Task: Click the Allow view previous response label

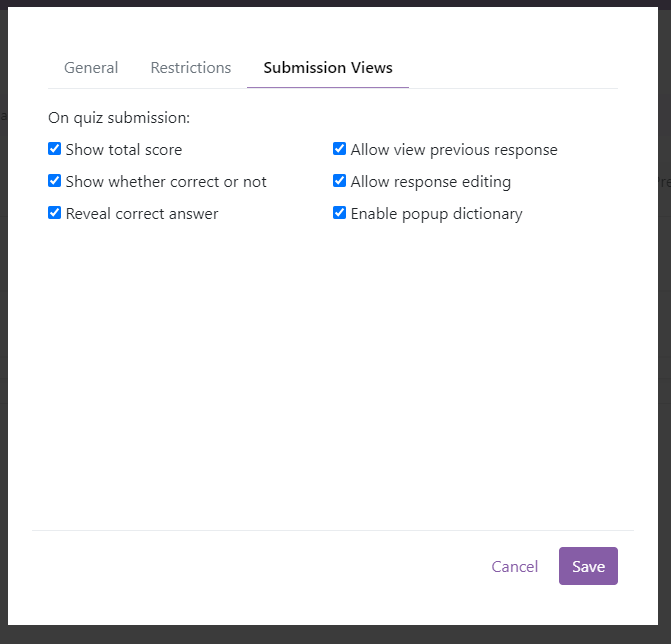Action: point(454,150)
